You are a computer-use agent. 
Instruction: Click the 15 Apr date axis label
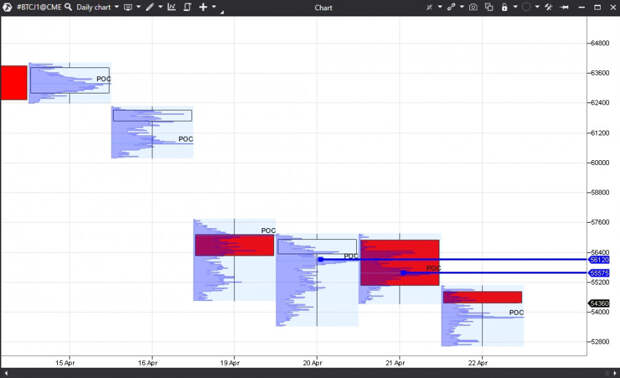click(65, 363)
